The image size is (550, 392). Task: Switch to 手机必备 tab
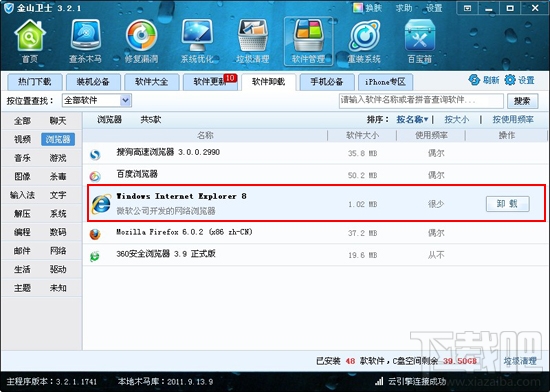(327, 82)
